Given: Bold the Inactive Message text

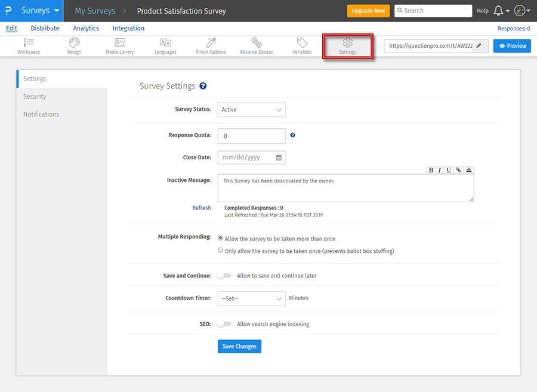Looking at the screenshot, I should click(431, 170).
